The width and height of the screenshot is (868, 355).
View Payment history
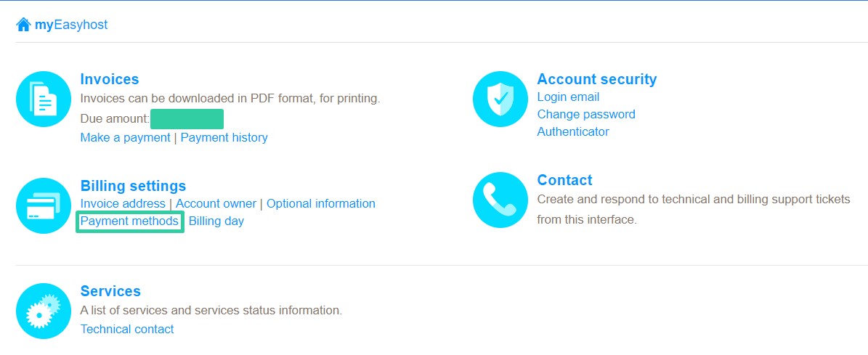pyautogui.click(x=224, y=138)
